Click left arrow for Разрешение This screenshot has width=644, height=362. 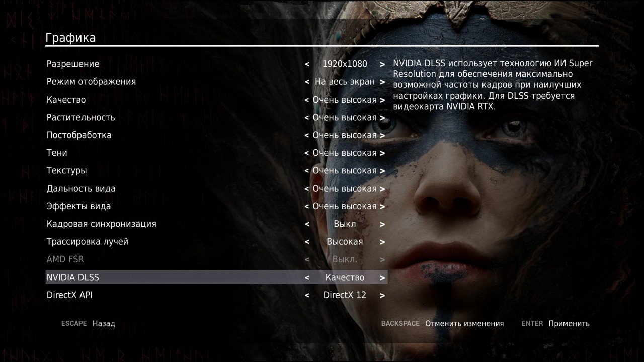pos(307,64)
